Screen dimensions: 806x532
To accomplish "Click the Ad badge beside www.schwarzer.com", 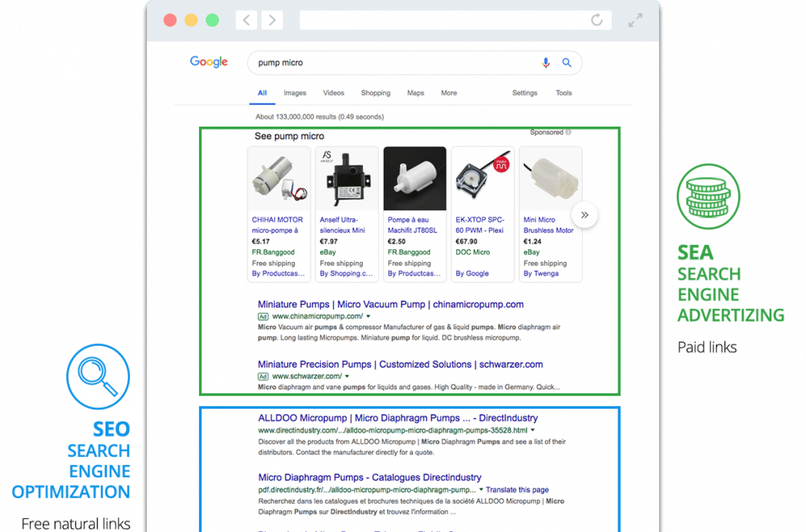I will (x=264, y=376).
